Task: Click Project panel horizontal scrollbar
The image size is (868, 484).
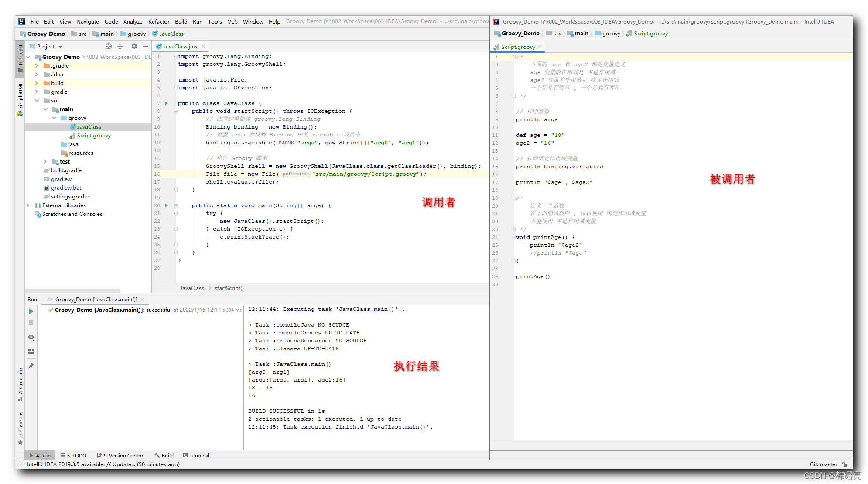Action: (72, 290)
